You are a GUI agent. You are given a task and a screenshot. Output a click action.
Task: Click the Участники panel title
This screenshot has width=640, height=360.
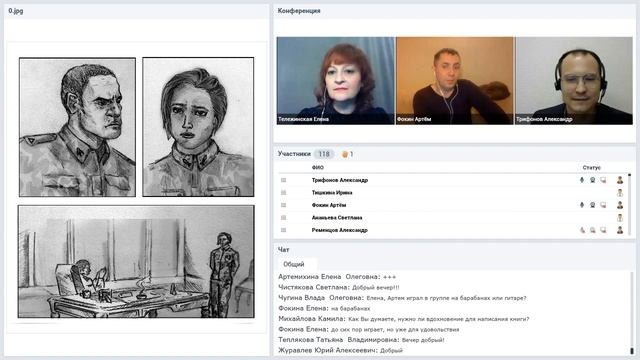click(x=294, y=154)
